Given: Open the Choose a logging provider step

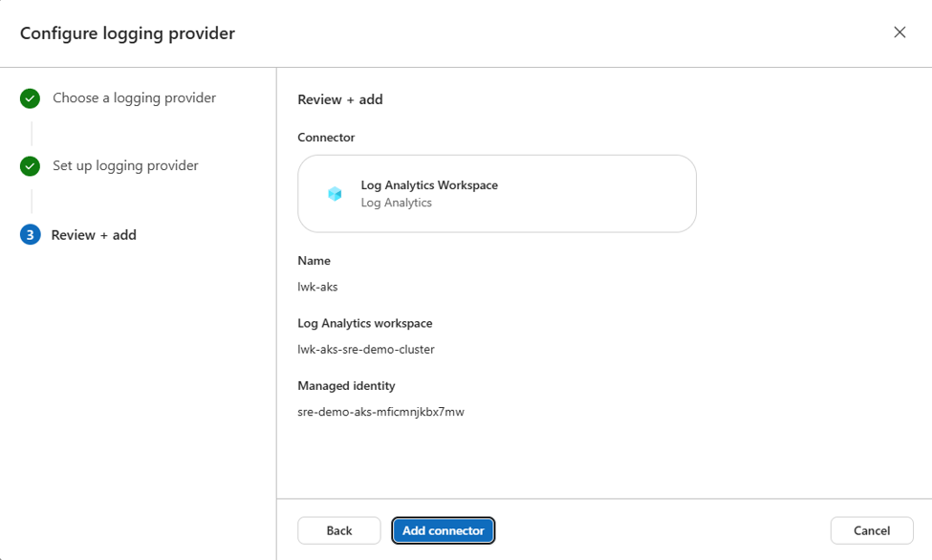Looking at the screenshot, I should (x=135, y=98).
